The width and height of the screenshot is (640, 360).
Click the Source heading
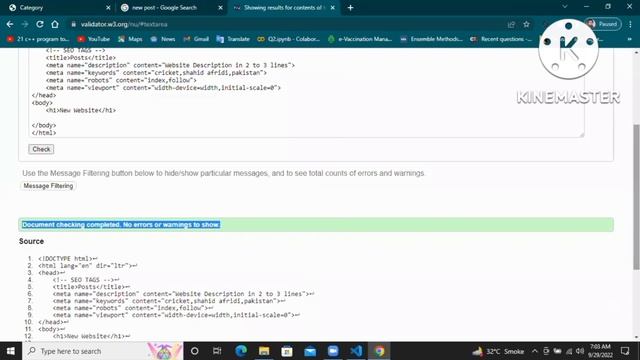point(31,241)
